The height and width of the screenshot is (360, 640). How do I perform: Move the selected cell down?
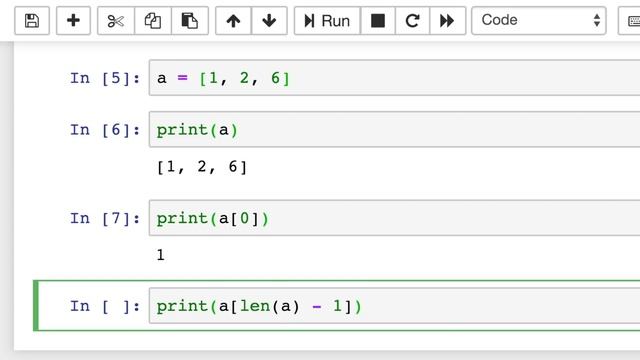click(x=269, y=21)
